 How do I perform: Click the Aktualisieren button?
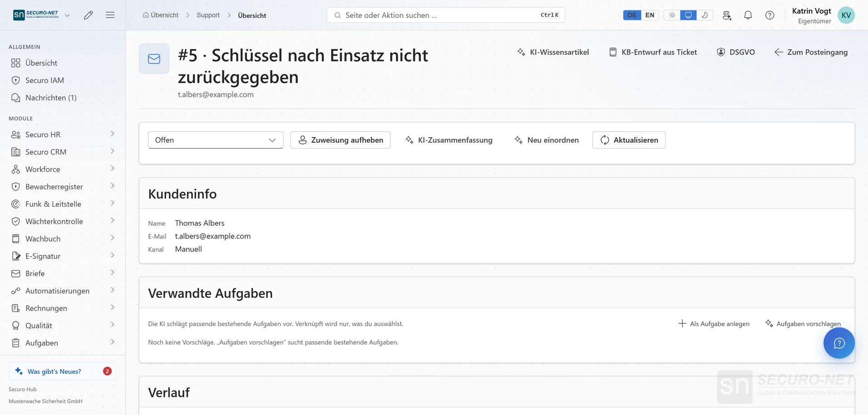coord(629,140)
